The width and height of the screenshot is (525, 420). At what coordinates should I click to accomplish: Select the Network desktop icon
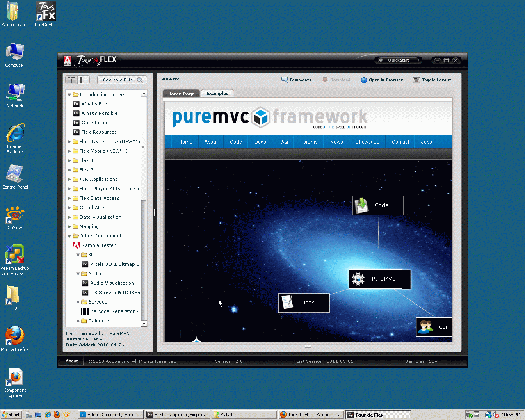tap(15, 96)
